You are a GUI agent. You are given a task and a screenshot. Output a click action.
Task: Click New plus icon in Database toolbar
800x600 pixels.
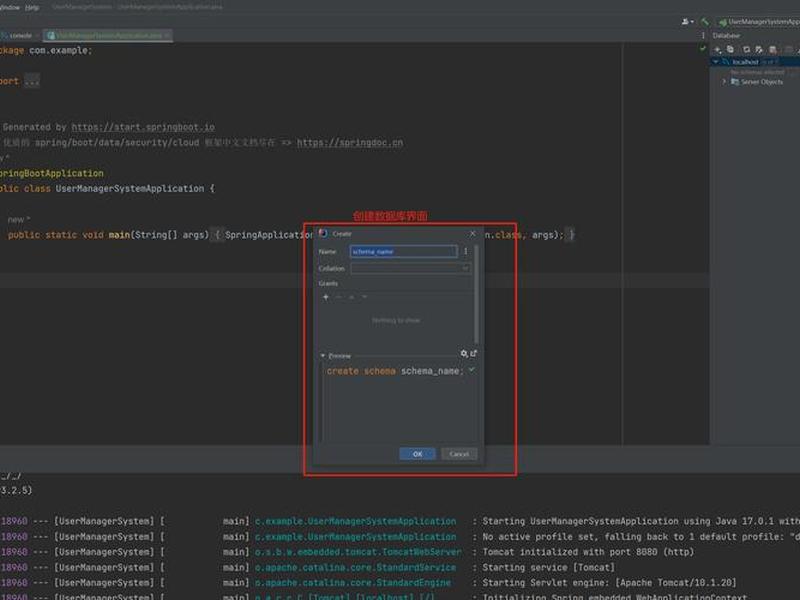point(718,49)
